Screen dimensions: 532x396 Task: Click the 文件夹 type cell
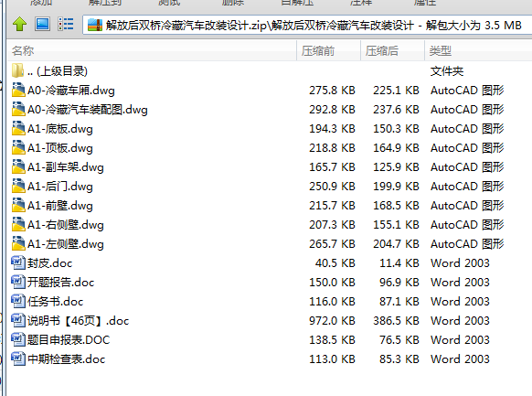pyautogui.click(x=447, y=71)
